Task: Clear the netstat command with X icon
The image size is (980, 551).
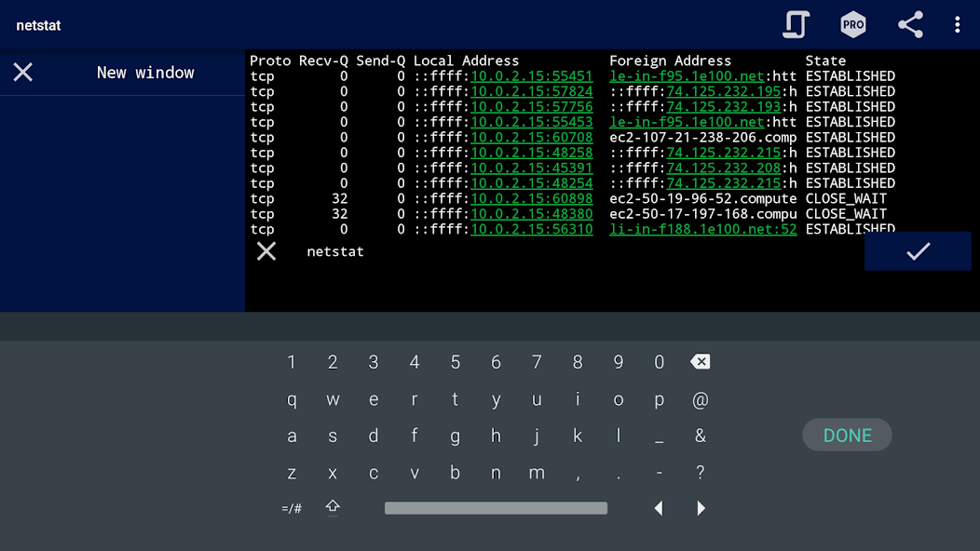Action: 266,251
